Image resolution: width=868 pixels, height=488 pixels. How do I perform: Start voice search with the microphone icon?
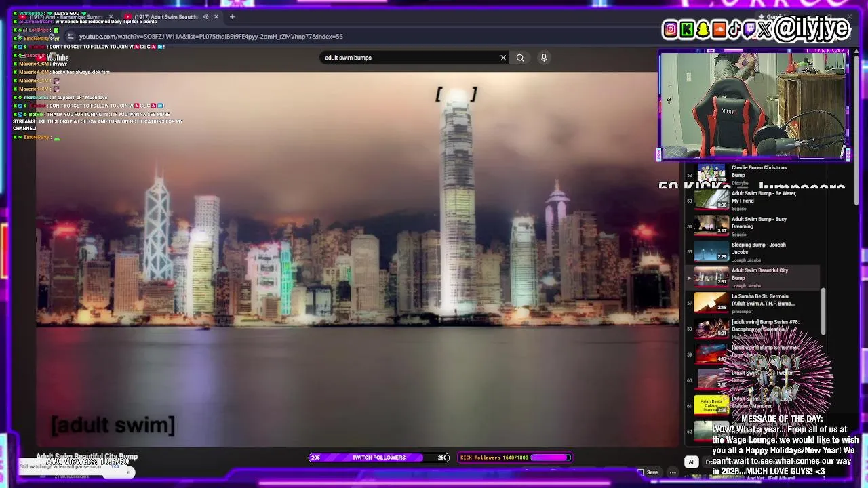[x=544, y=58]
